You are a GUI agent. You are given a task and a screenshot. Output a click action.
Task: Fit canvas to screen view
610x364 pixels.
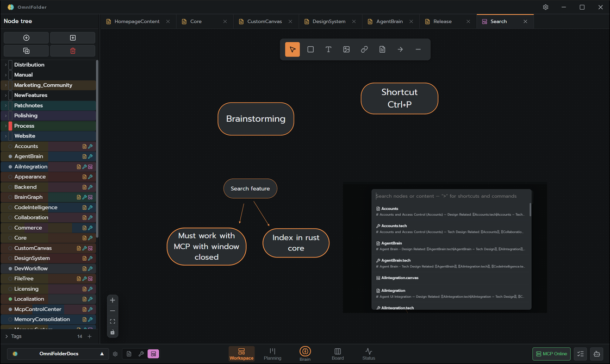tap(113, 321)
